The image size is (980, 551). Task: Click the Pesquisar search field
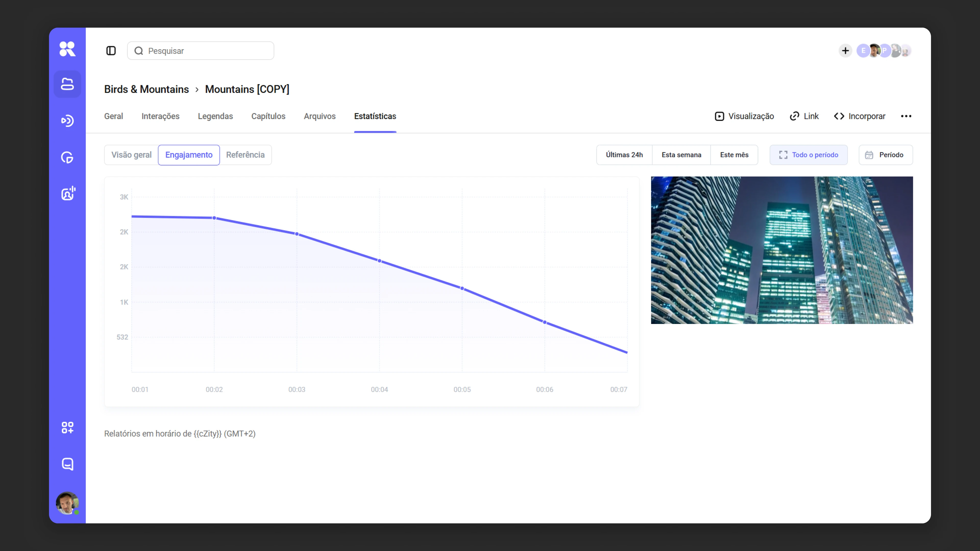(201, 51)
